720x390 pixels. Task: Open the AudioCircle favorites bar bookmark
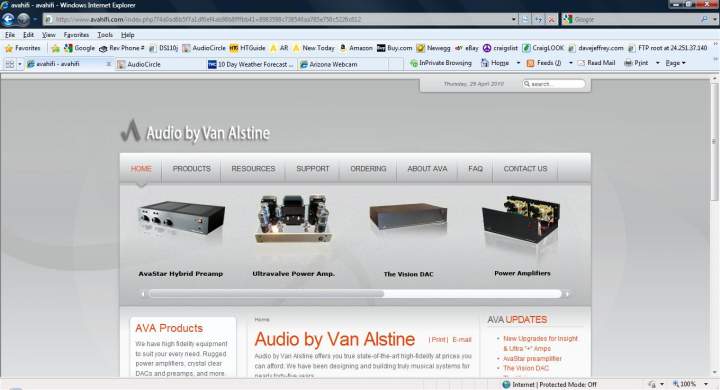pos(204,48)
